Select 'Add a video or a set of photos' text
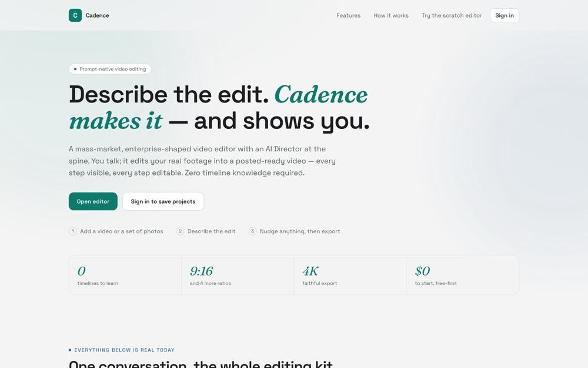Viewport: 588px width, 368px height. (x=122, y=231)
